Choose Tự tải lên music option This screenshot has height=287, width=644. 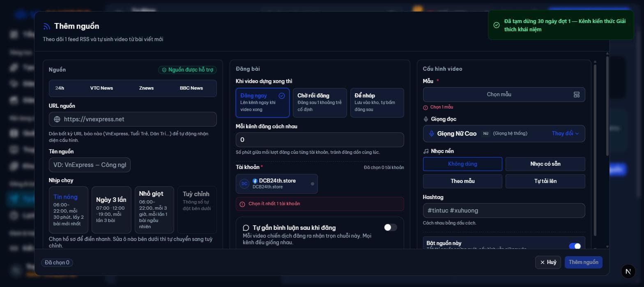coord(545,181)
